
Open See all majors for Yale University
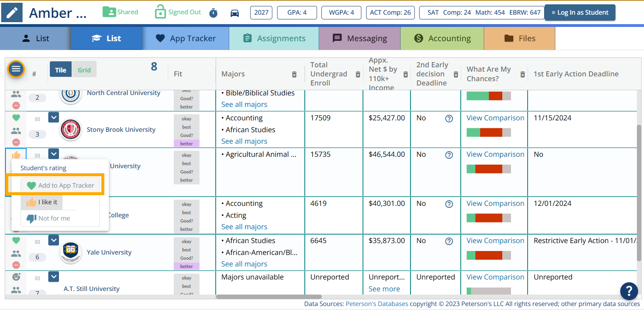[x=244, y=264]
